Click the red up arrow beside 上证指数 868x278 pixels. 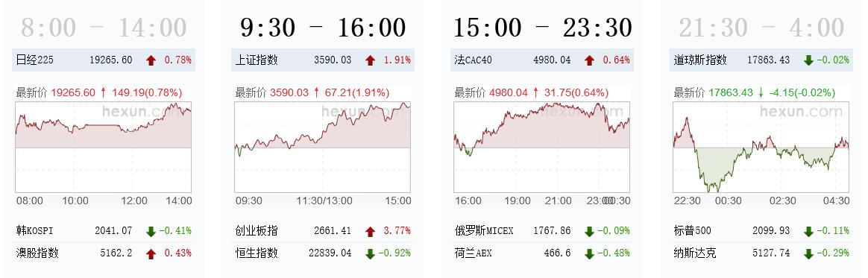370,60
